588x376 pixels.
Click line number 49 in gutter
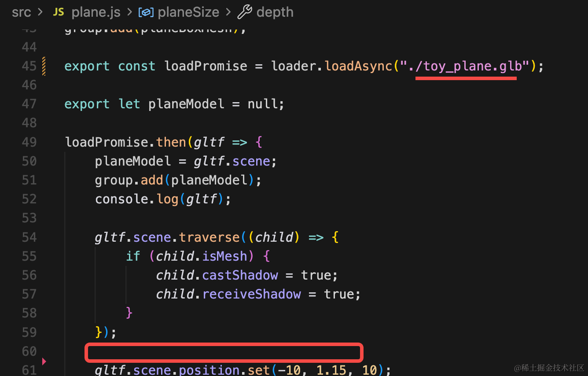(29, 142)
